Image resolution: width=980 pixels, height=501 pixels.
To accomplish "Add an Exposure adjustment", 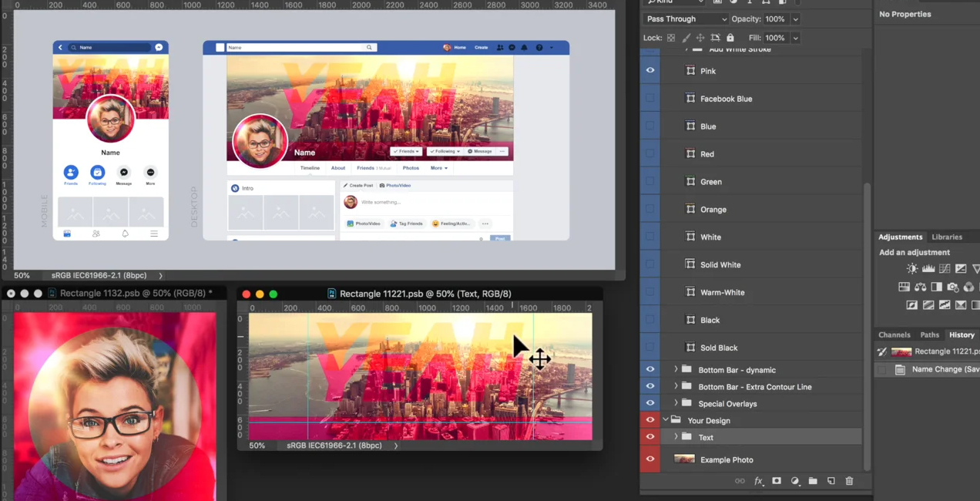I will click(961, 269).
